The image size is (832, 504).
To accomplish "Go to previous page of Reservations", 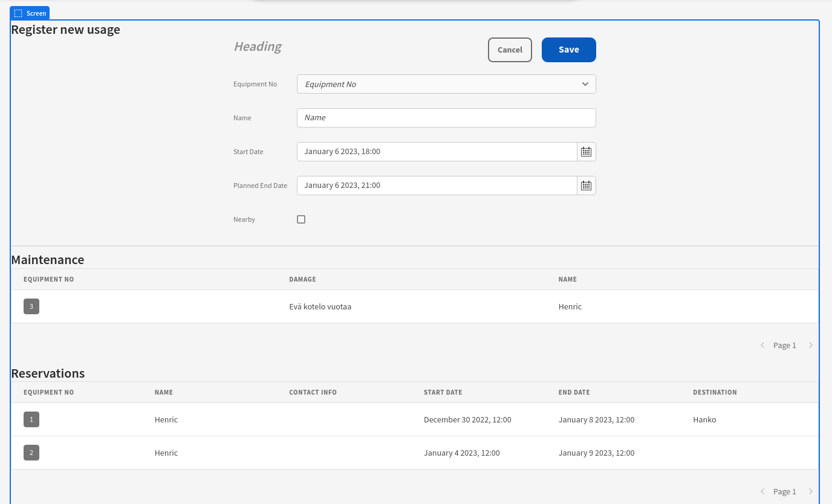I will 762,491.
